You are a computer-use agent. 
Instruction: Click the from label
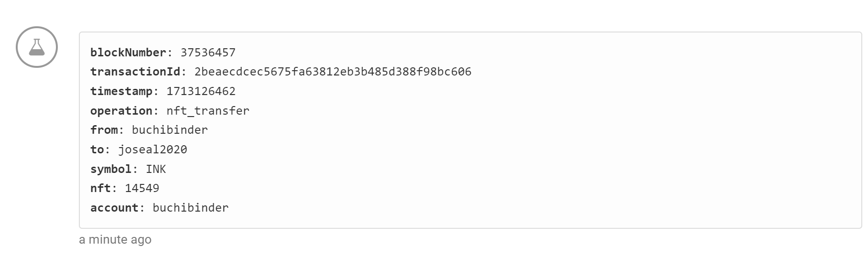(x=104, y=130)
